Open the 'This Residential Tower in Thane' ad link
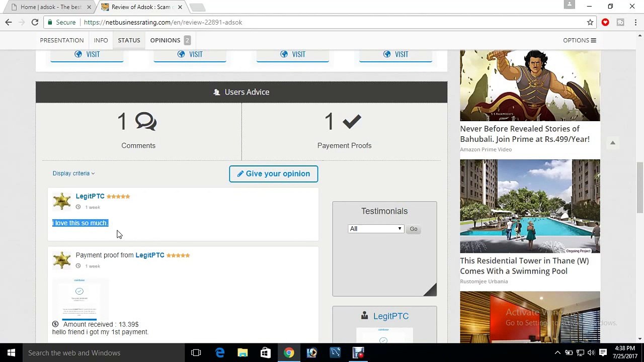 click(524, 265)
